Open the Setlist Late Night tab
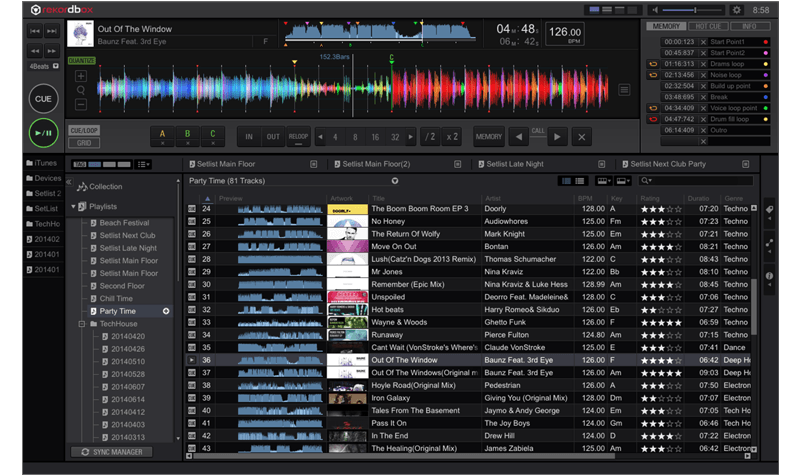800x475 pixels. (515, 163)
